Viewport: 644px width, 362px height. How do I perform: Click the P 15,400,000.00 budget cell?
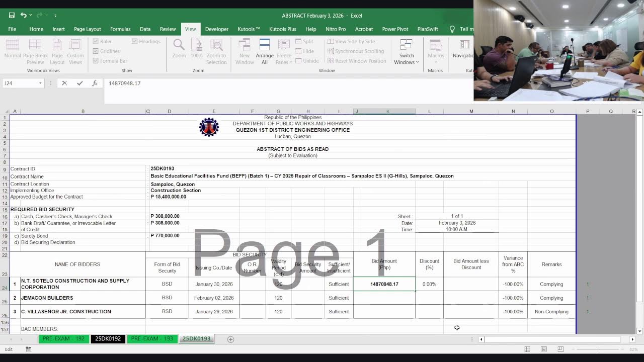[168, 197]
